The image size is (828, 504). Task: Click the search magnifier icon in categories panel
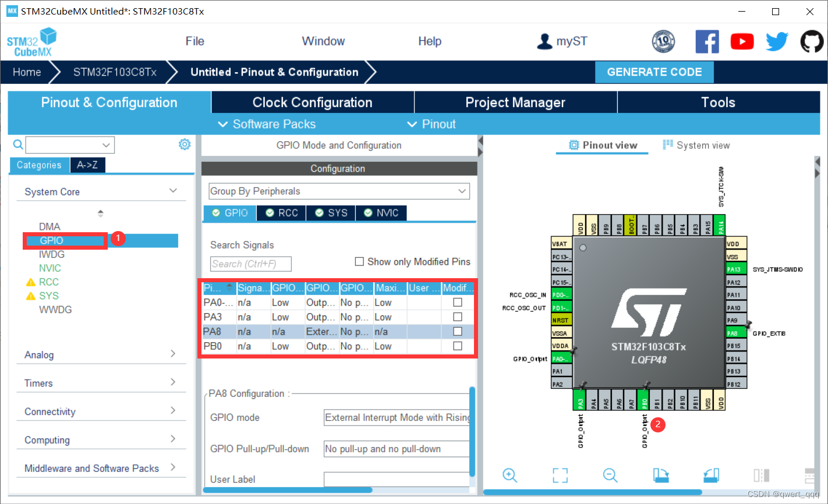point(18,144)
